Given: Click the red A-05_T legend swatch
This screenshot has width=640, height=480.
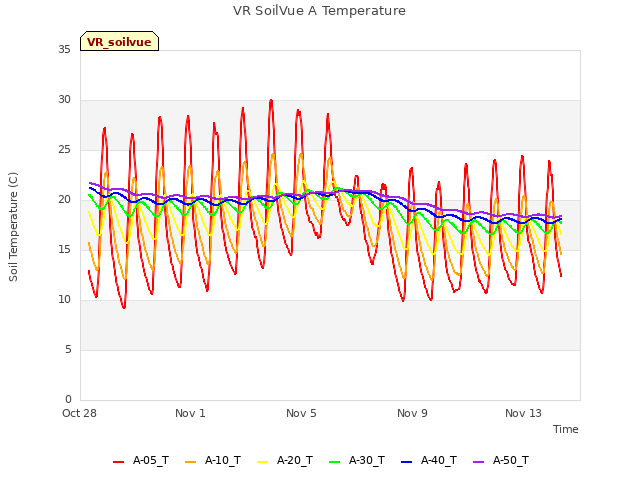Looking at the screenshot, I should pos(118,462).
